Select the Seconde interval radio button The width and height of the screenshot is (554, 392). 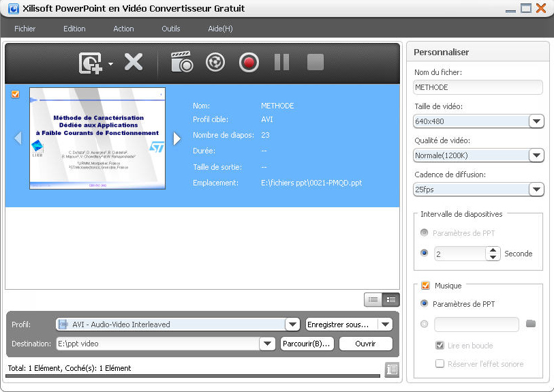coord(424,253)
